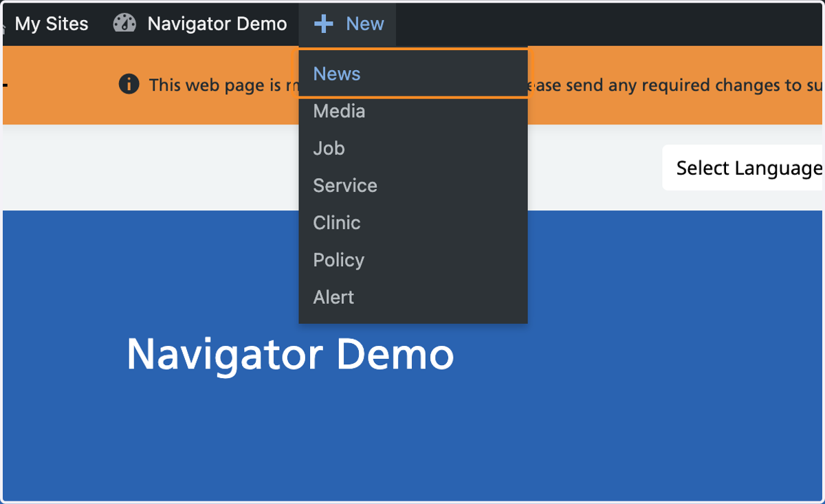
Task: Click the plus icon beside New
Action: (324, 24)
